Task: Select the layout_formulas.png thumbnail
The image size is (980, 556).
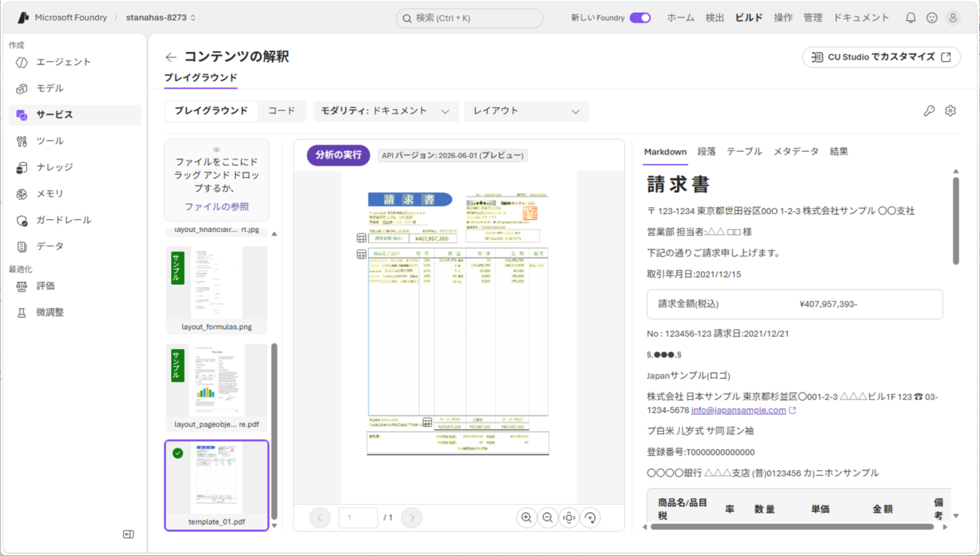Action: 216,290
